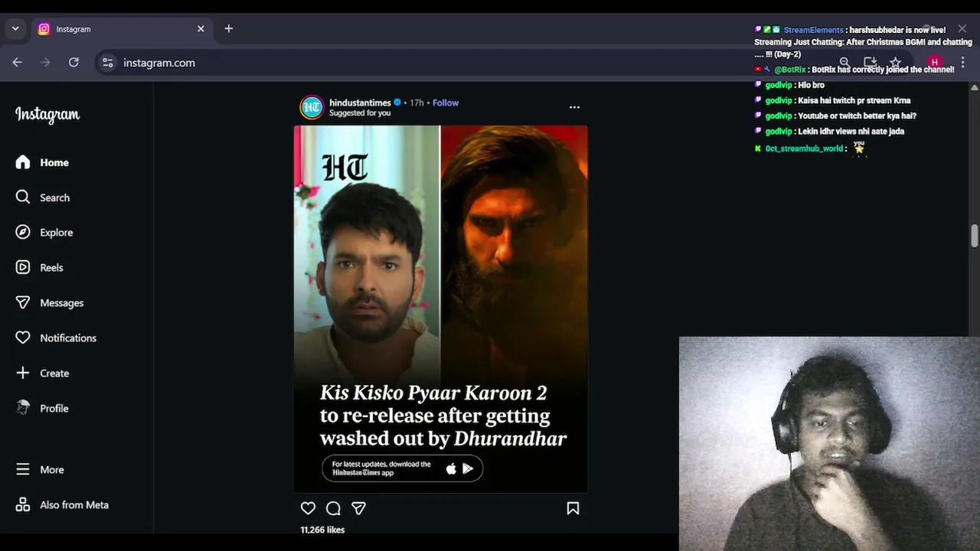The width and height of the screenshot is (980, 551).
Task: Click the Chrome profile avatar H
Action: 934,63
